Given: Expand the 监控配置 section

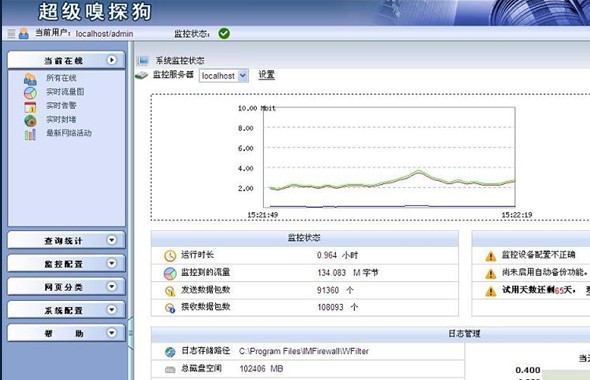Looking at the screenshot, I should tap(66, 263).
